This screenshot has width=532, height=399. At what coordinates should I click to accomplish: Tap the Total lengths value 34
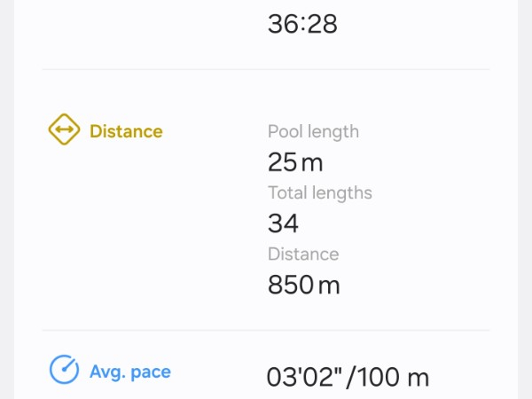click(283, 223)
